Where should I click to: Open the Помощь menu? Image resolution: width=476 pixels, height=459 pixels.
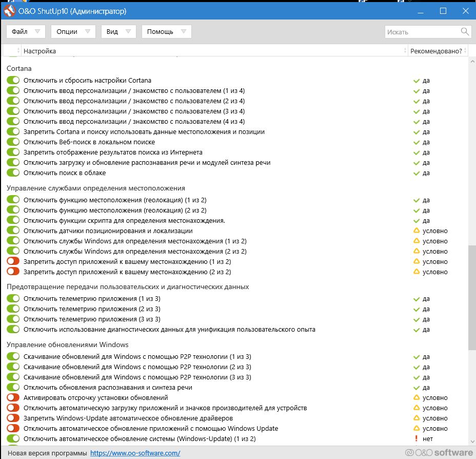point(166,32)
